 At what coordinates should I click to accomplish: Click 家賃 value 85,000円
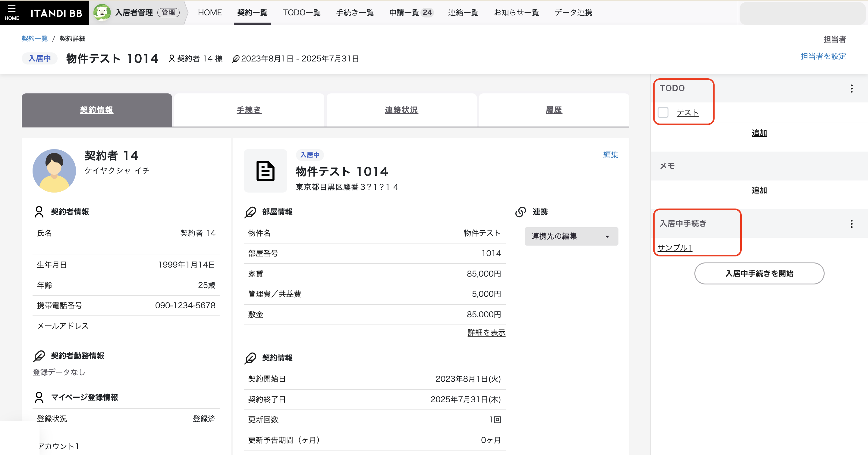point(484,274)
